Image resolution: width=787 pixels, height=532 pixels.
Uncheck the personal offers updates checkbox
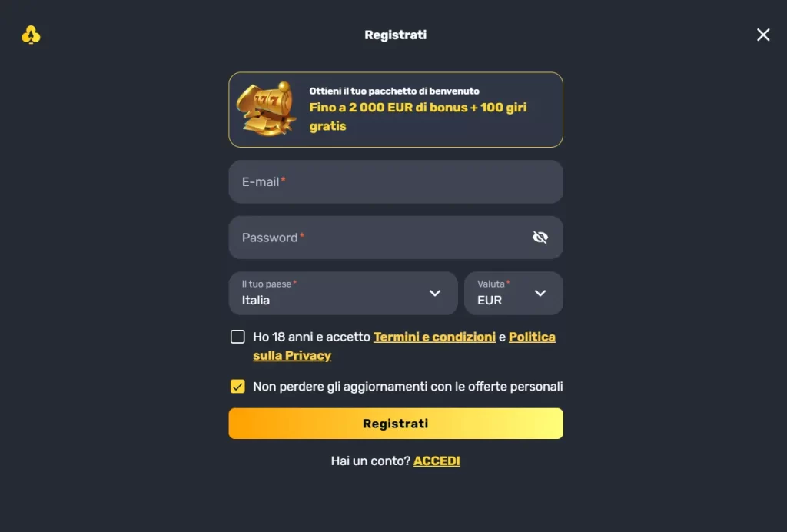pyautogui.click(x=237, y=386)
